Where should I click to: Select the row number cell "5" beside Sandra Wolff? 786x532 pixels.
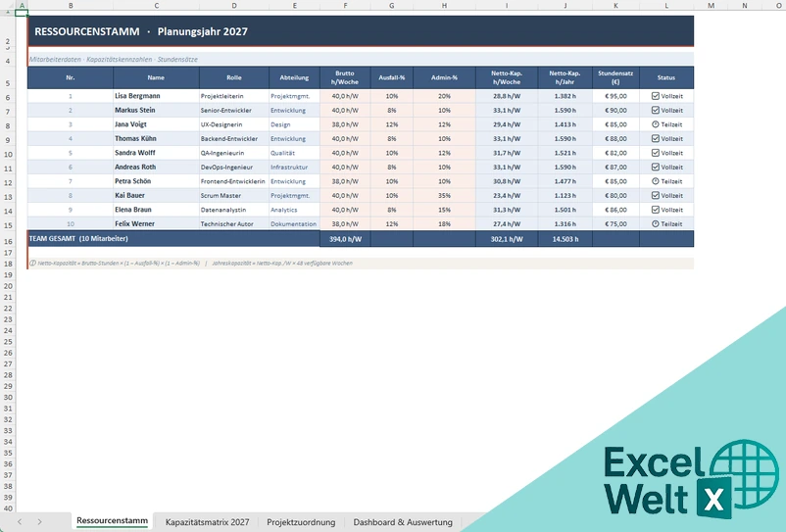71,153
